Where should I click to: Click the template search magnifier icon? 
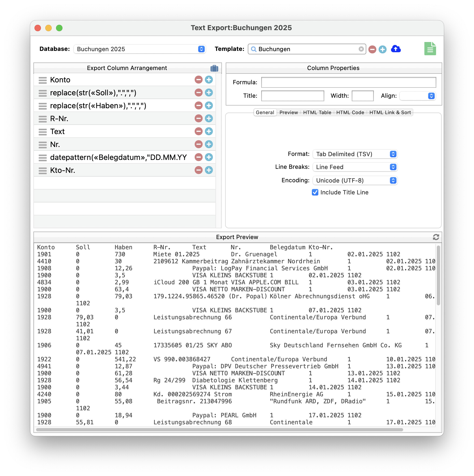(253, 49)
